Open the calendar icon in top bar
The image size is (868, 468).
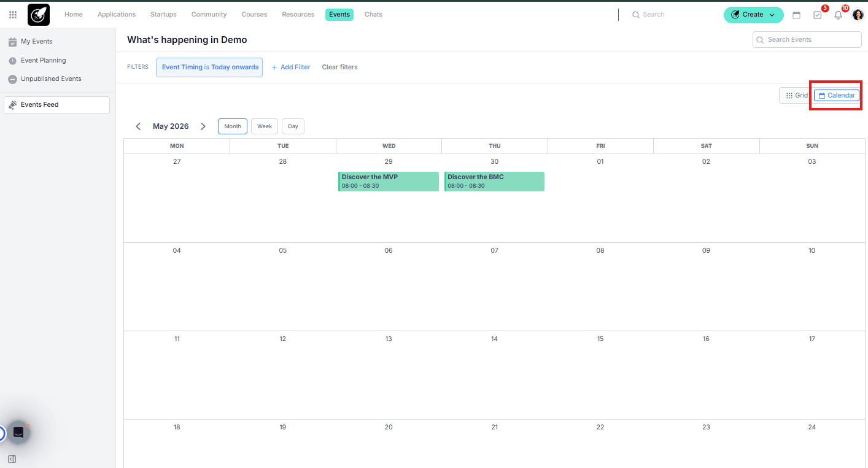pos(796,15)
